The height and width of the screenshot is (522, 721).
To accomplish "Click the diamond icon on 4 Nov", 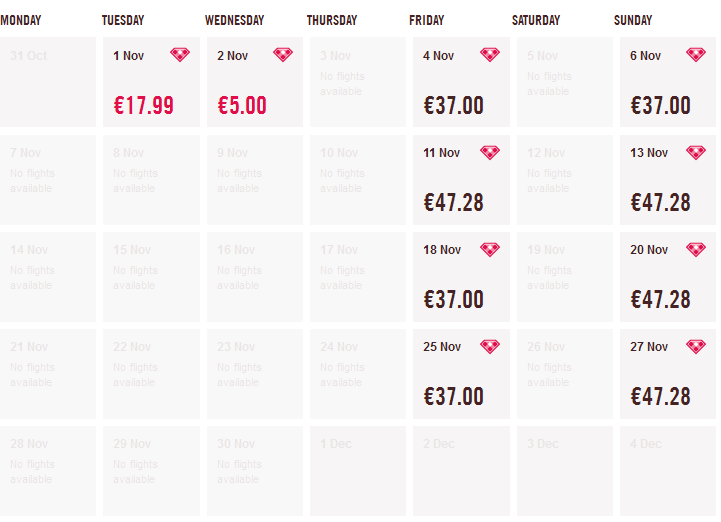I will tap(490, 55).
